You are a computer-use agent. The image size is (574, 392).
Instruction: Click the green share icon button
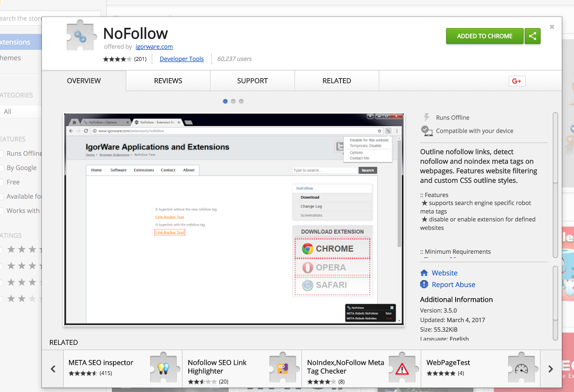point(532,36)
